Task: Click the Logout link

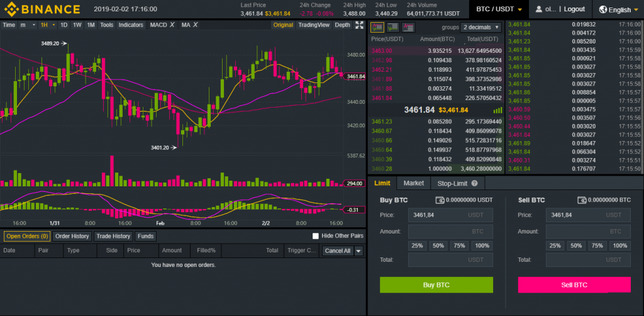Action: point(574,9)
